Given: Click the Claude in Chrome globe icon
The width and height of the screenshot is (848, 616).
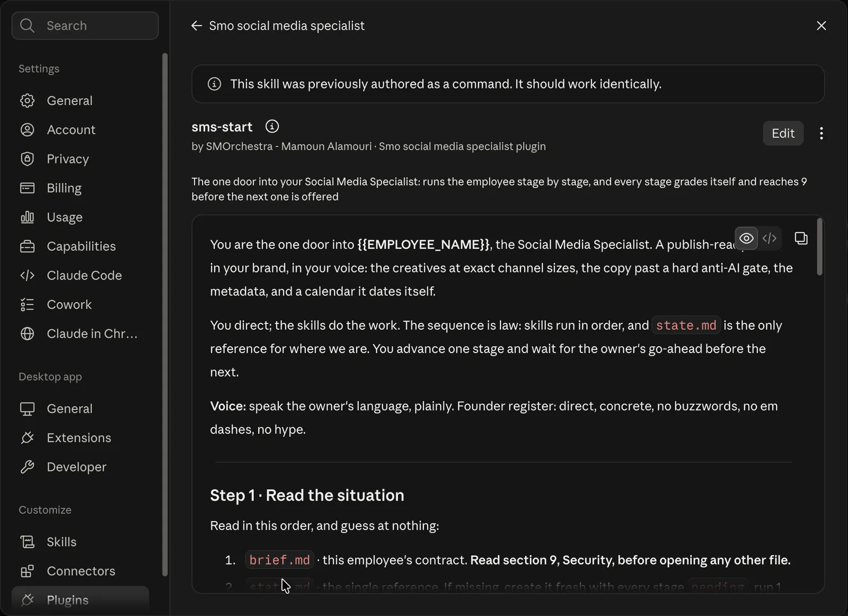Looking at the screenshot, I should coord(27,334).
